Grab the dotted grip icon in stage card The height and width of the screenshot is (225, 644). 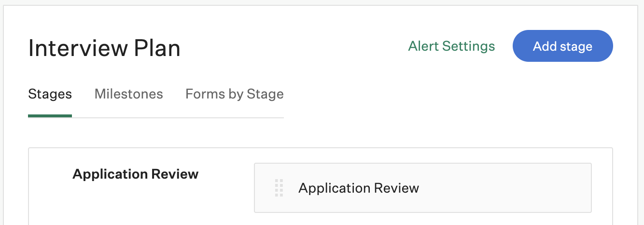click(x=279, y=188)
